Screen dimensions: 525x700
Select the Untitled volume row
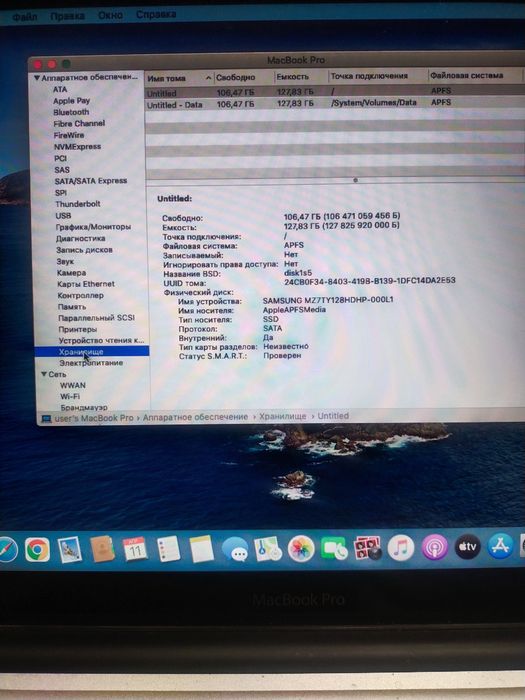[335, 92]
